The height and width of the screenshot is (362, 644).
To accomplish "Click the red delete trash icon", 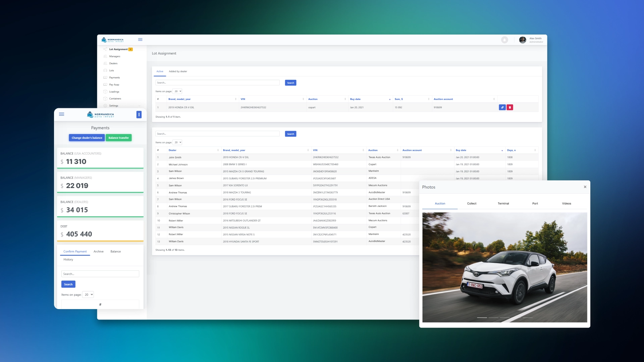I will (510, 107).
